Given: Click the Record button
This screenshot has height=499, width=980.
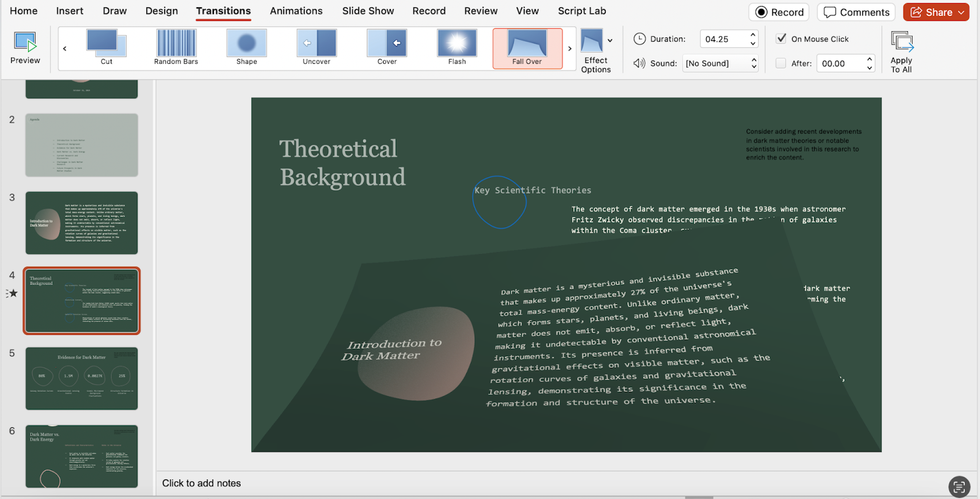Looking at the screenshot, I should point(779,12).
